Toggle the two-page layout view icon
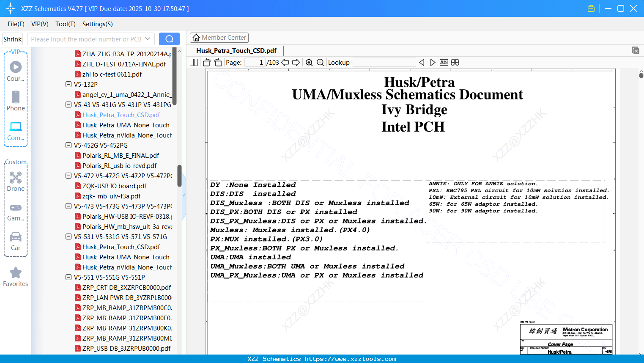 click(x=194, y=63)
